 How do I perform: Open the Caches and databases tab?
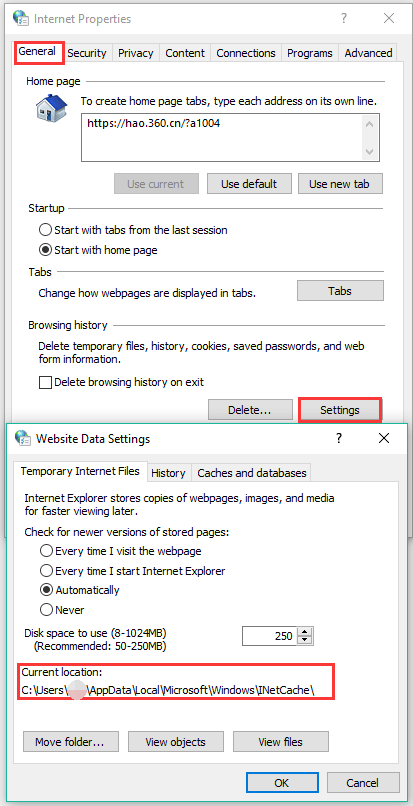click(252, 473)
